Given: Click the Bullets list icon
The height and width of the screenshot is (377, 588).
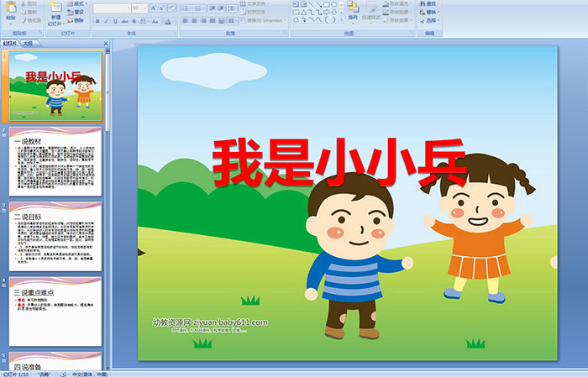Looking at the screenshot, I should click(x=186, y=8).
